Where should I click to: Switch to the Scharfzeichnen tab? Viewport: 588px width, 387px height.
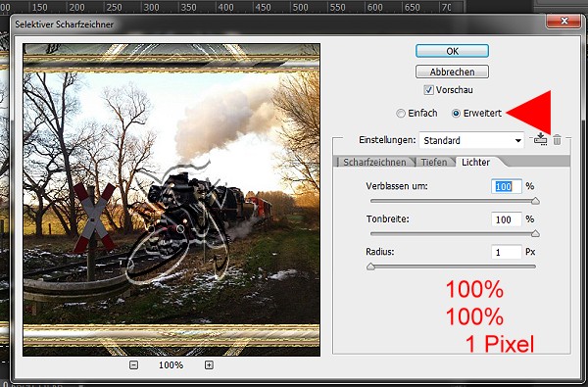point(374,162)
